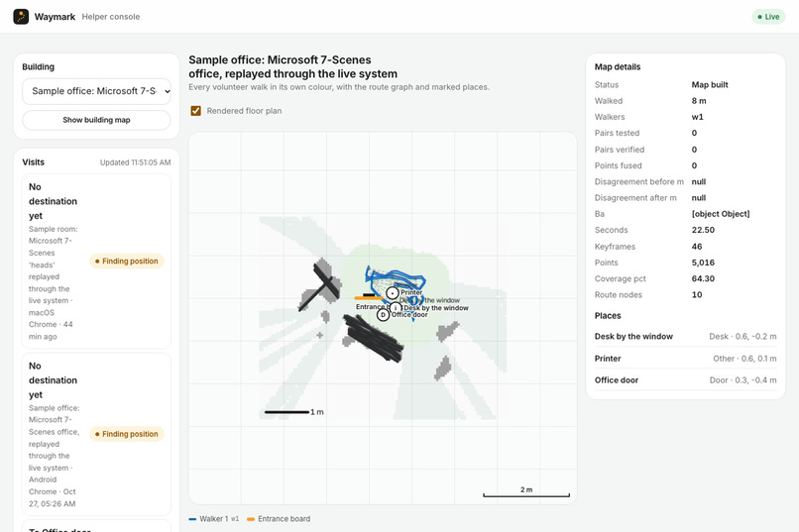
Task: Click the Printer marker on the map
Action: (x=392, y=293)
